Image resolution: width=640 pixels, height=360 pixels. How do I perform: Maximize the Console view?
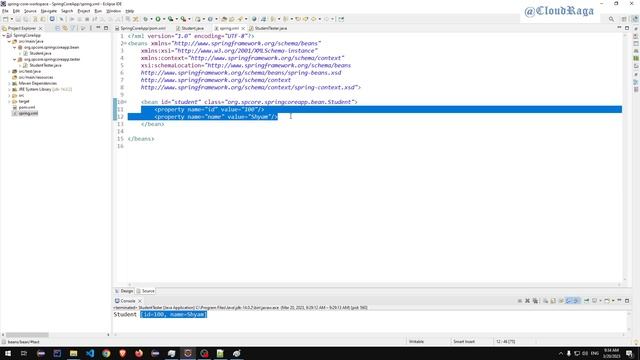tap(627, 301)
